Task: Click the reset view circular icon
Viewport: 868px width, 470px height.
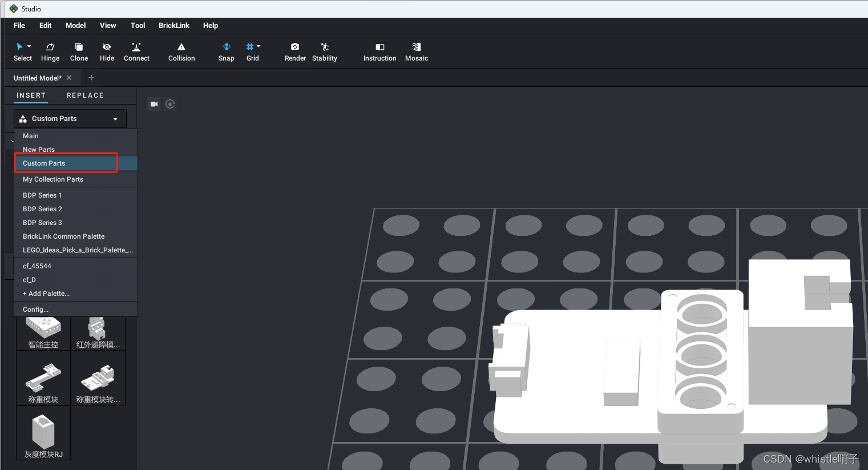Action: tap(170, 104)
